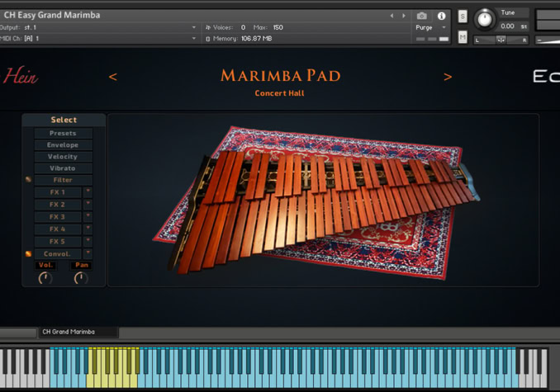Go to next preset with right arrow

[448, 77]
